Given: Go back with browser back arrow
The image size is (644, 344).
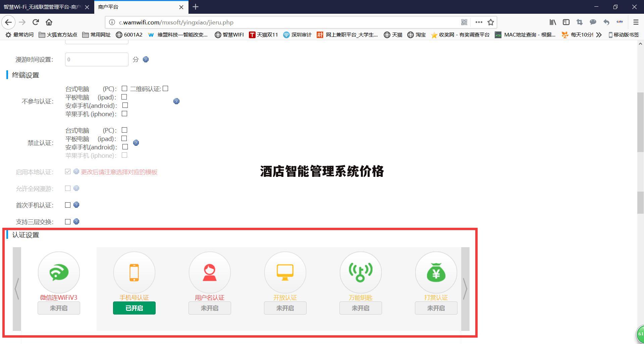Looking at the screenshot, I should point(8,22).
